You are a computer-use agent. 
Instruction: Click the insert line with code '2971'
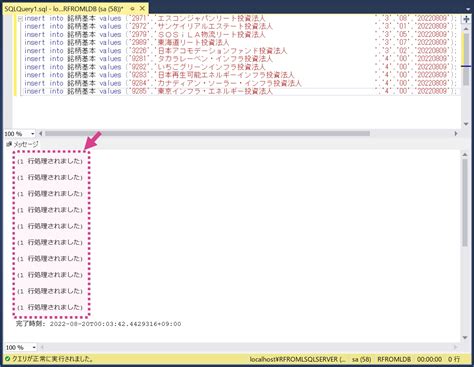tap(240, 18)
